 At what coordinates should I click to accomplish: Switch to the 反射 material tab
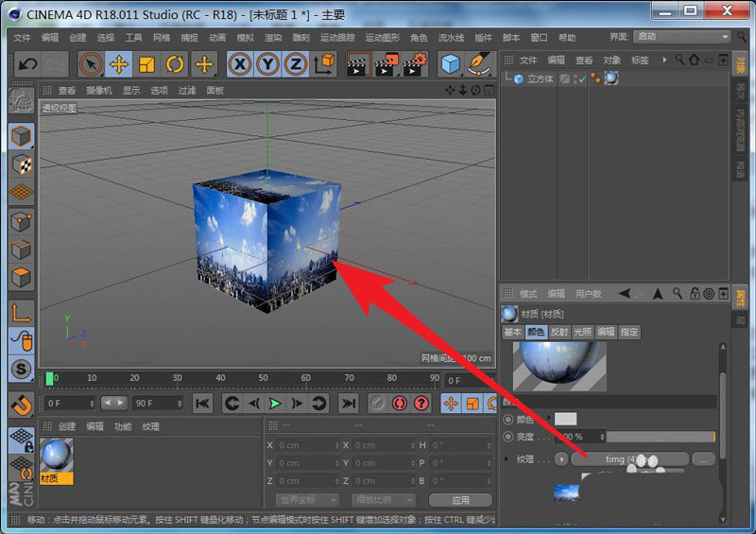(559, 332)
